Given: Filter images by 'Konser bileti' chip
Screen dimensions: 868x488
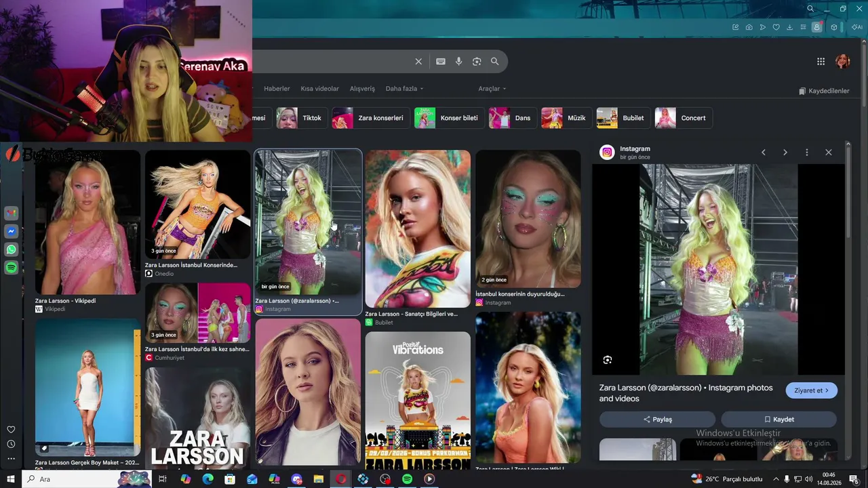Looking at the screenshot, I should click(448, 118).
